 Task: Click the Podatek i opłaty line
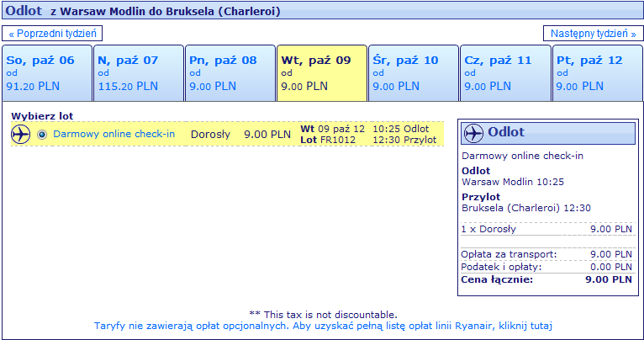pyautogui.click(x=546, y=268)
